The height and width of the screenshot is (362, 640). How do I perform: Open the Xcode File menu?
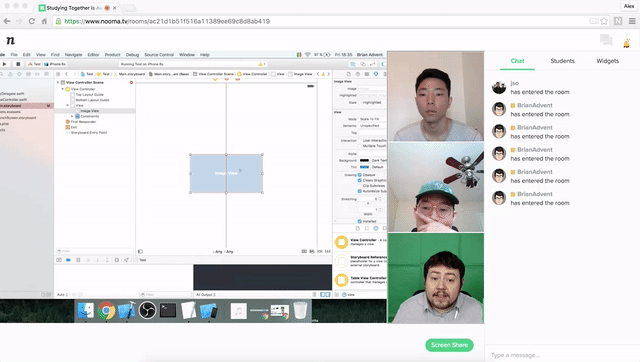[x=14, y=55]
